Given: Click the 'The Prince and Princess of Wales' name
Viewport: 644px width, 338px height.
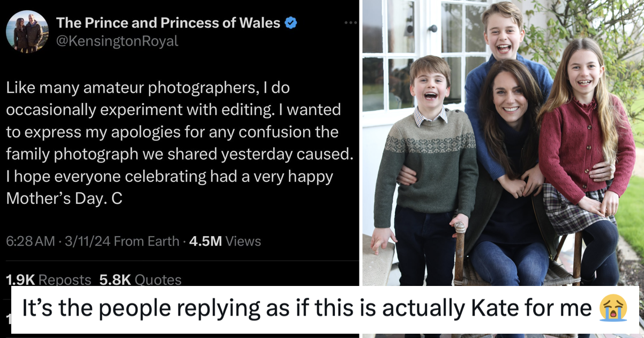Looking at the screenshot, I should [x=168, y=23].
